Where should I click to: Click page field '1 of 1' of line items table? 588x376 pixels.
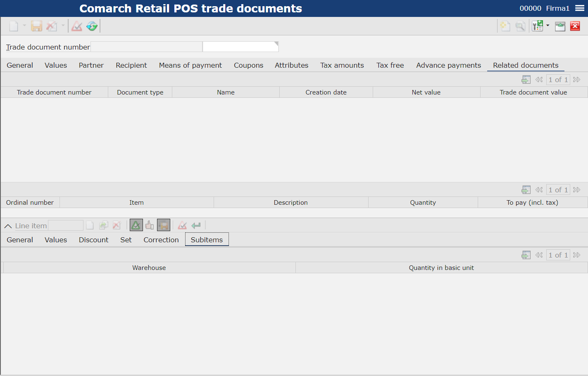pyautogui.click(x=558, y=190)
